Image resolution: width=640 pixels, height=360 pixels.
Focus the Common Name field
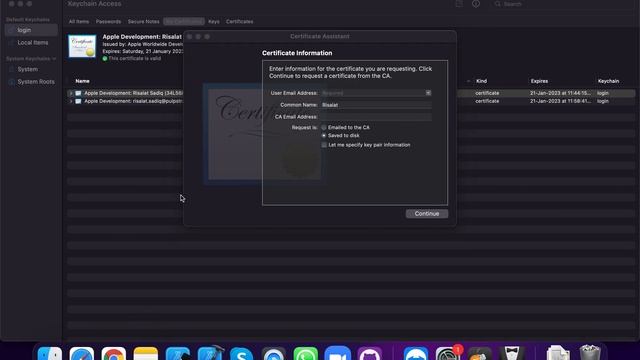pos(376,105)
